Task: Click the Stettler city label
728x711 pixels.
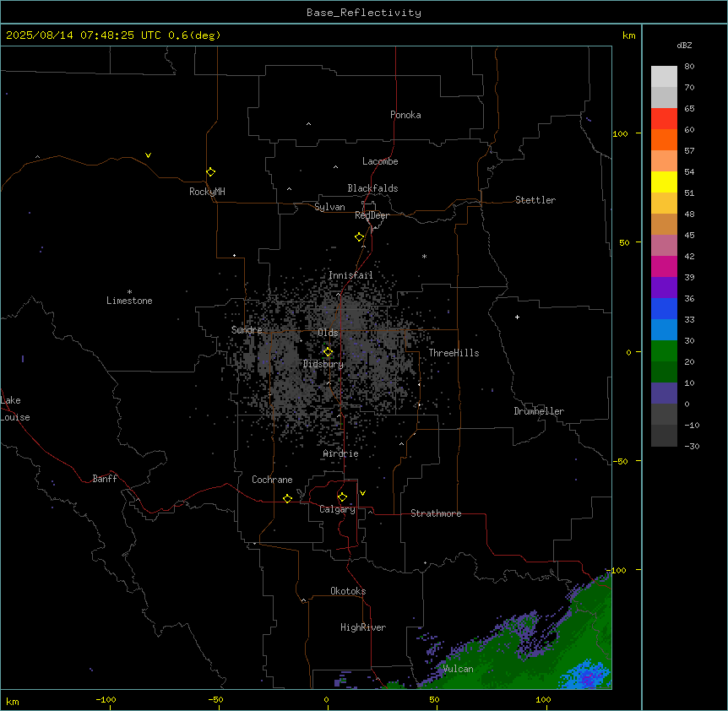Action: (535, 200)
